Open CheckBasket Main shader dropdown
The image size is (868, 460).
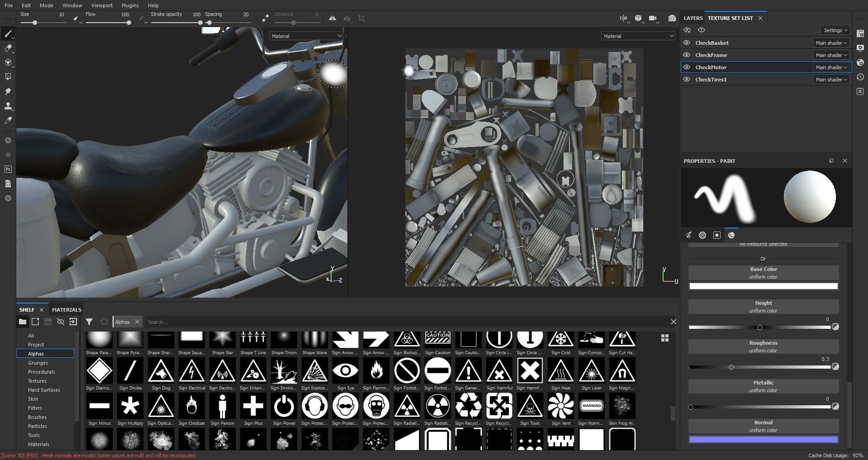pyautogui.click(x=831, y=43)
